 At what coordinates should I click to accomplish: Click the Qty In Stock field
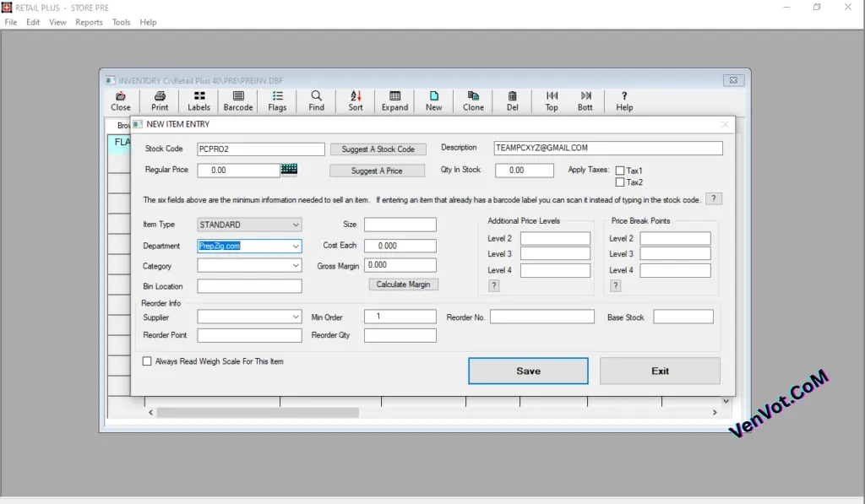(x=524, y=170)
